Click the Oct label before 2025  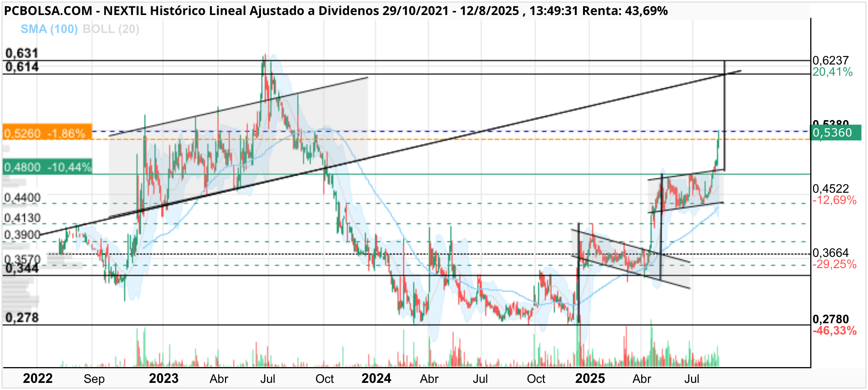pos(536,379)
